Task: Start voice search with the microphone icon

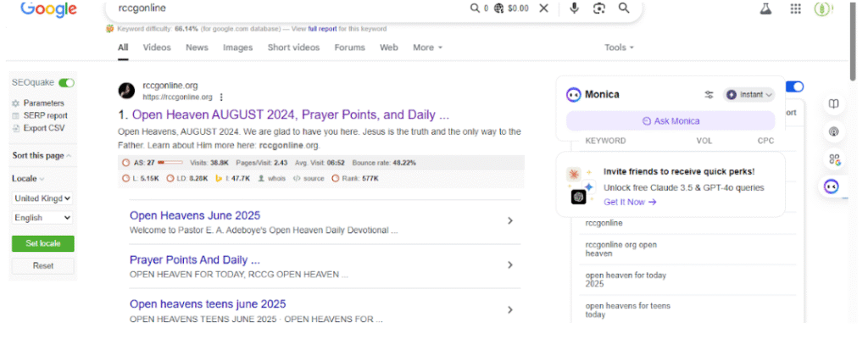Action: point(574,8)
